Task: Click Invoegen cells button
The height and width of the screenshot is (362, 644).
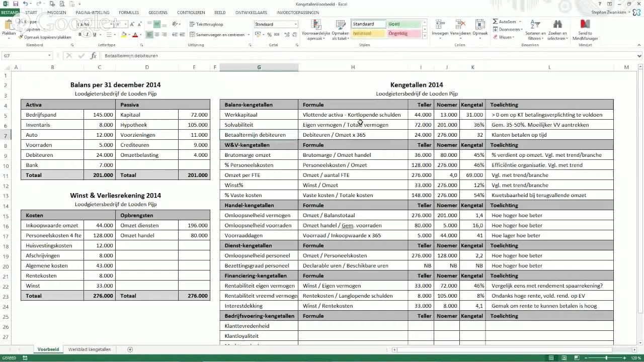Action: [x=440, y=29]
